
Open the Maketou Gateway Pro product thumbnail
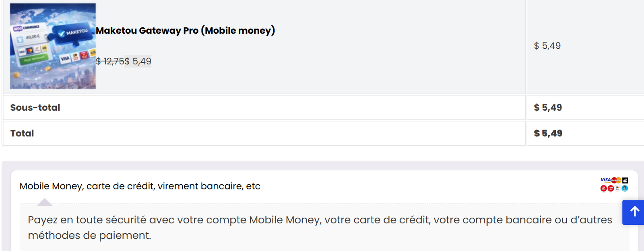coord(53,46)
